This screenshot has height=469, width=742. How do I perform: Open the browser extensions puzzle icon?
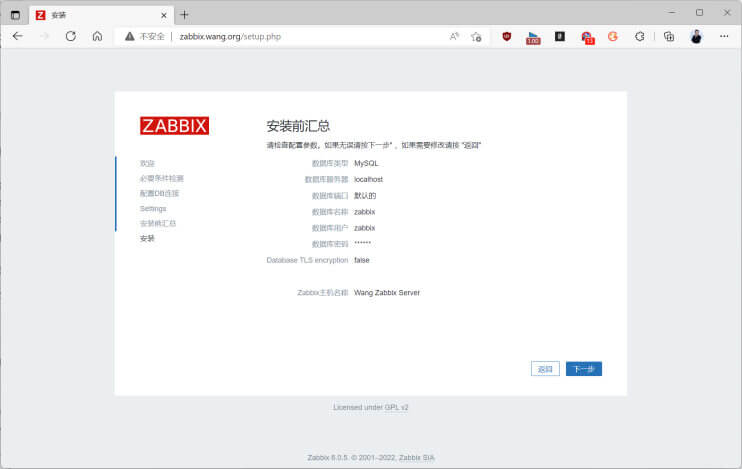pos(640,36)
